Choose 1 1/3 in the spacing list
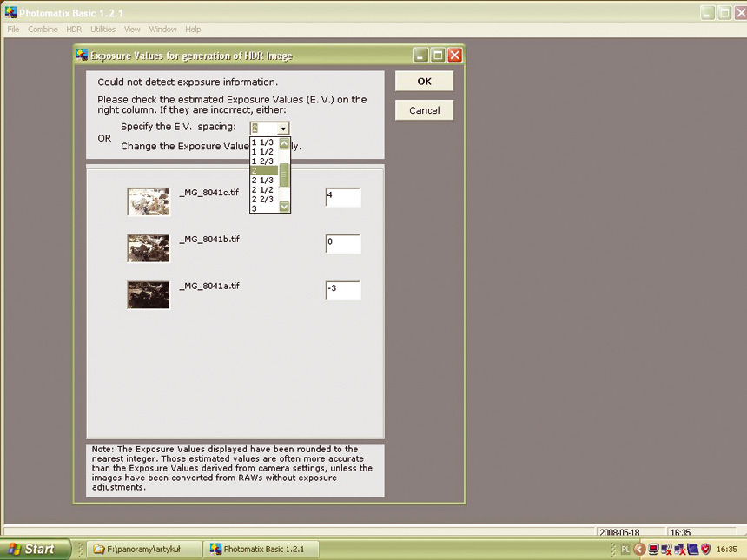 pyautogui.click(x=264, y=142)
